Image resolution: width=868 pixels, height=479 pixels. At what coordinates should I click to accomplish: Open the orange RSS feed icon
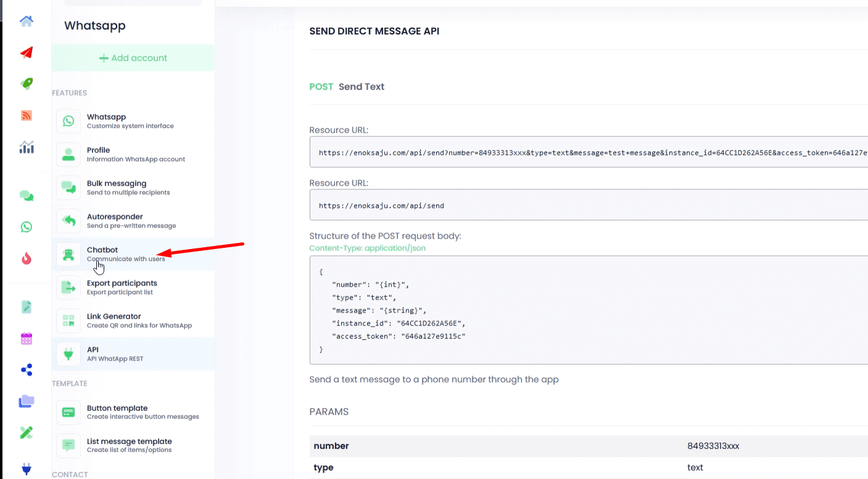[27, 115]
